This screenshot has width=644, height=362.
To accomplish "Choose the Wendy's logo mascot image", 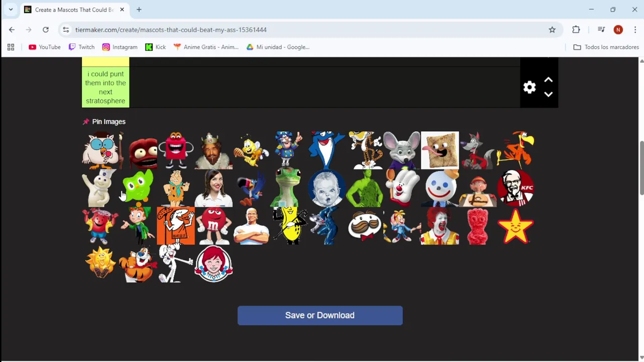I will 214,263.
